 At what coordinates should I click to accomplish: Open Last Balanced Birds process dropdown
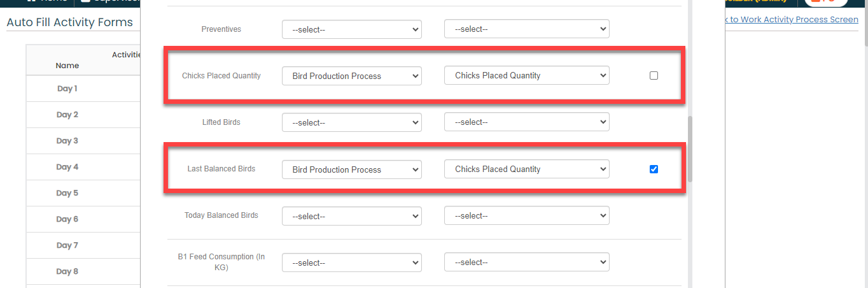351,169
